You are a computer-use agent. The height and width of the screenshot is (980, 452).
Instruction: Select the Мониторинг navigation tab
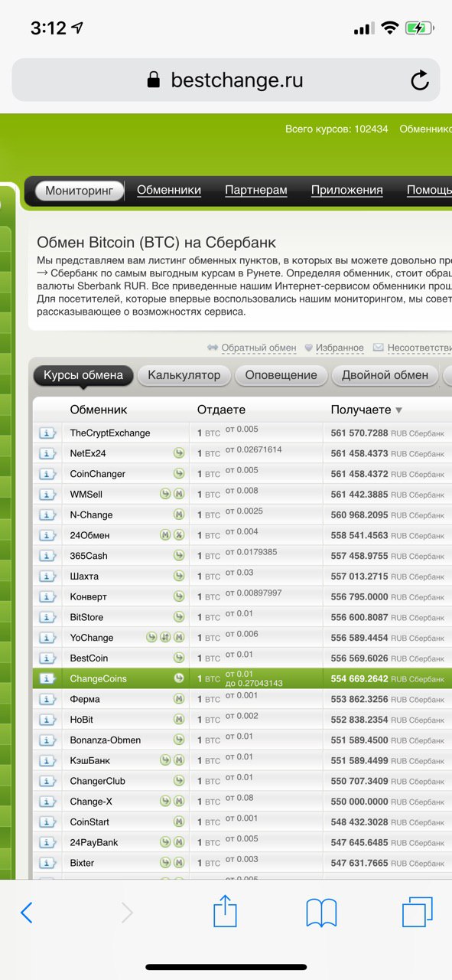[x=79, y=191]
